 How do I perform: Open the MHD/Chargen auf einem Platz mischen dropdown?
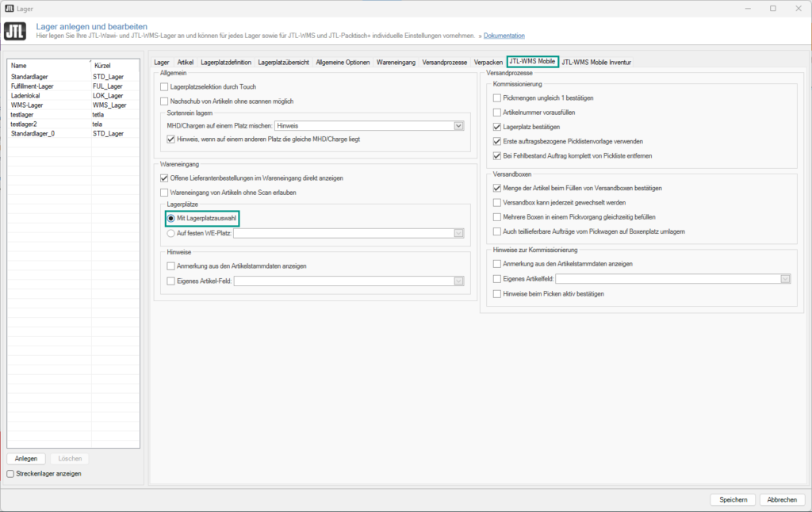click(x=456, y=125)
